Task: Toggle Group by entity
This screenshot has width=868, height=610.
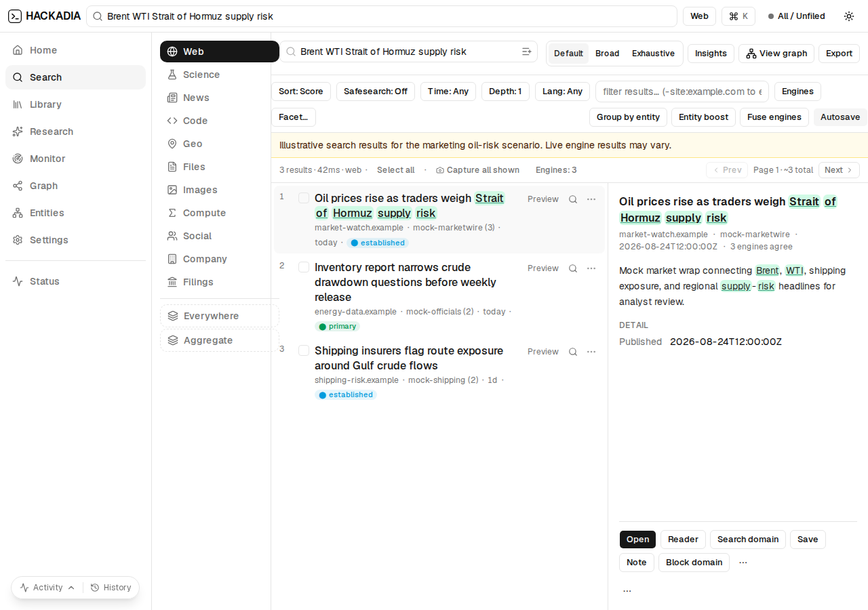Action: pyautogui.click(x=628, y=117)
